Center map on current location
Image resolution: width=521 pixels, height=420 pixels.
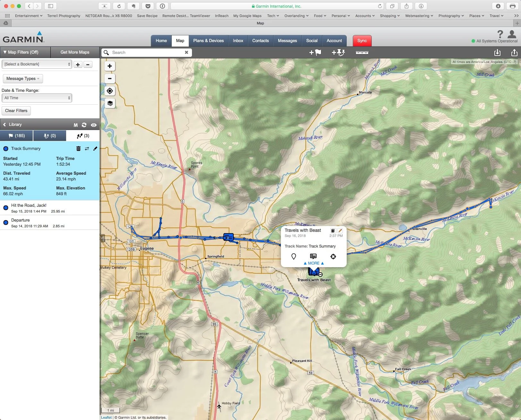pos(110,91)
